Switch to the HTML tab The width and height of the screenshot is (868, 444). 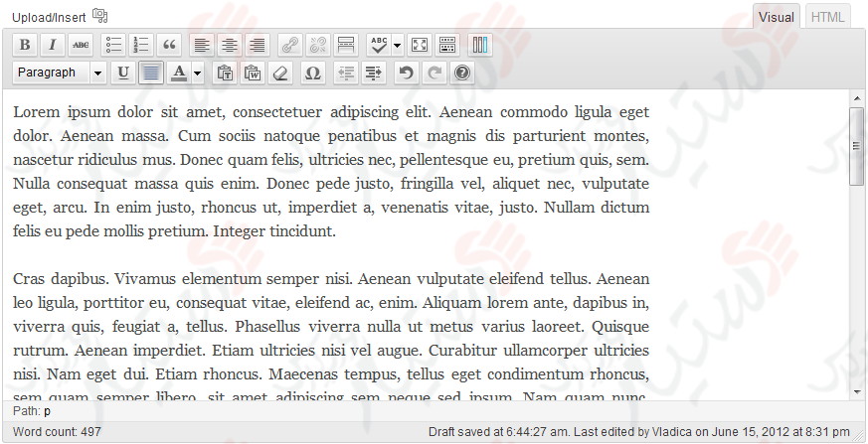[x=827, y=17]
